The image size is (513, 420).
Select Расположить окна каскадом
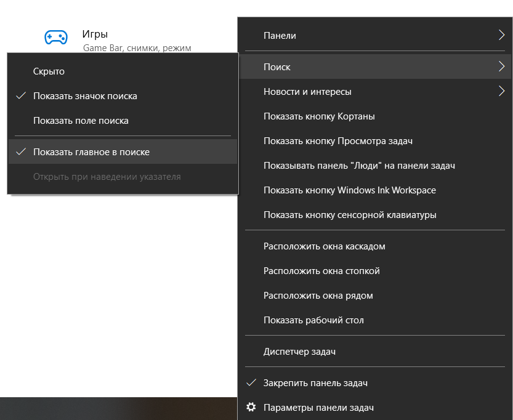(x=325, y=246)
